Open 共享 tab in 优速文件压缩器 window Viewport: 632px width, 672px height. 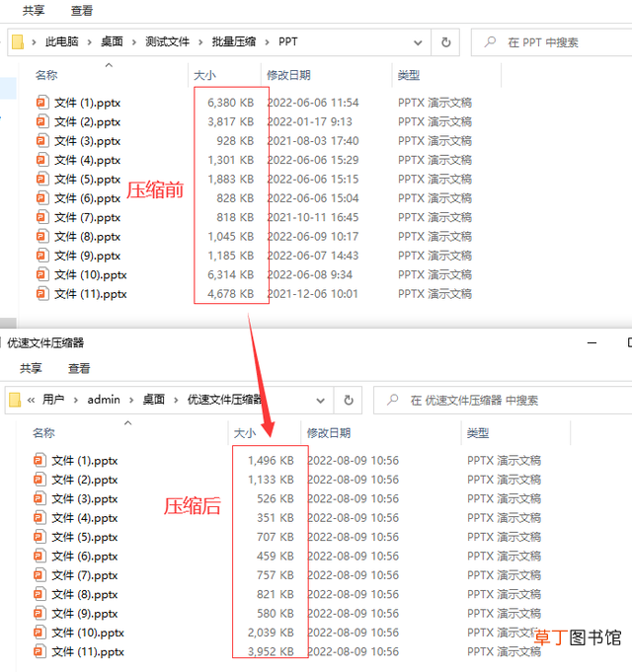tap(31, 368)
